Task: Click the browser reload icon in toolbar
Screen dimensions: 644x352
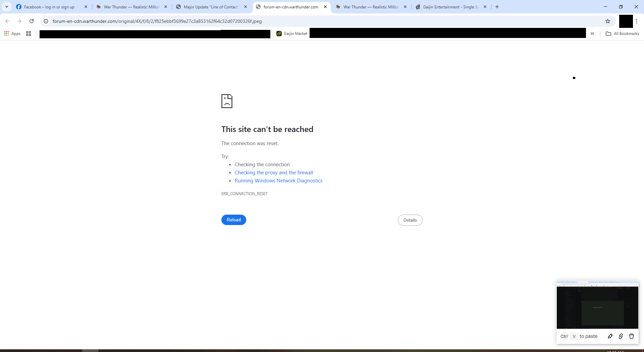Action: (32, 21)
